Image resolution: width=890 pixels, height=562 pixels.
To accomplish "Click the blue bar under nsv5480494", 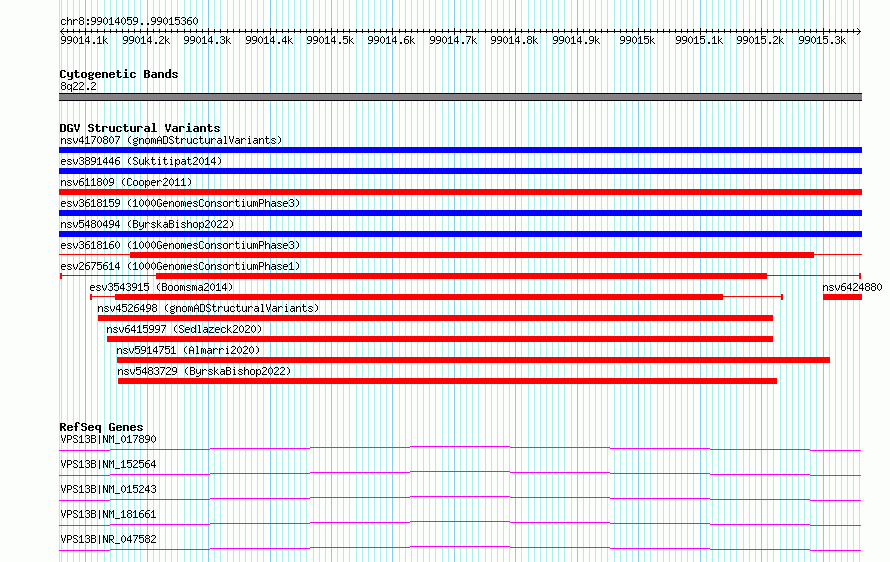I will [460, 234].
